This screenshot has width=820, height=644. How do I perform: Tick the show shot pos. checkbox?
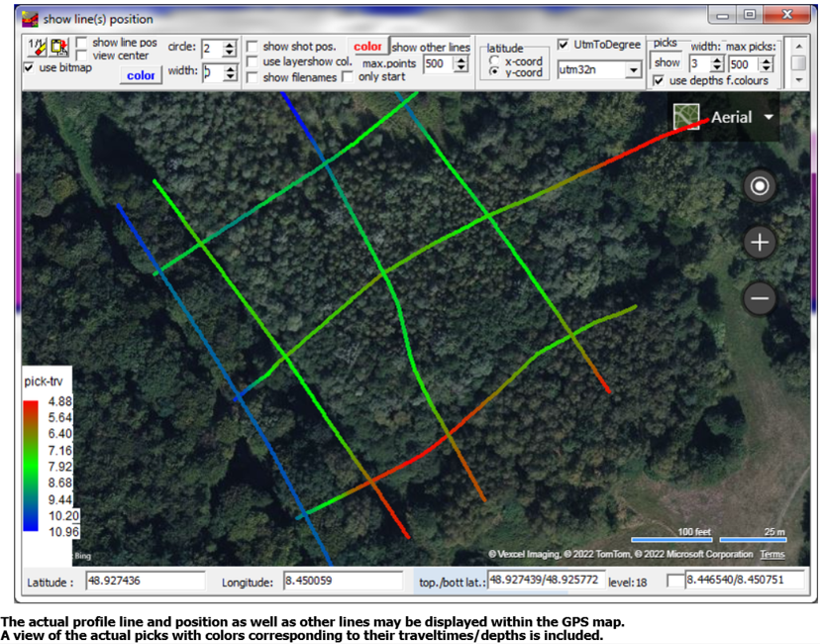pyautogui.click(x=253, y=47)
